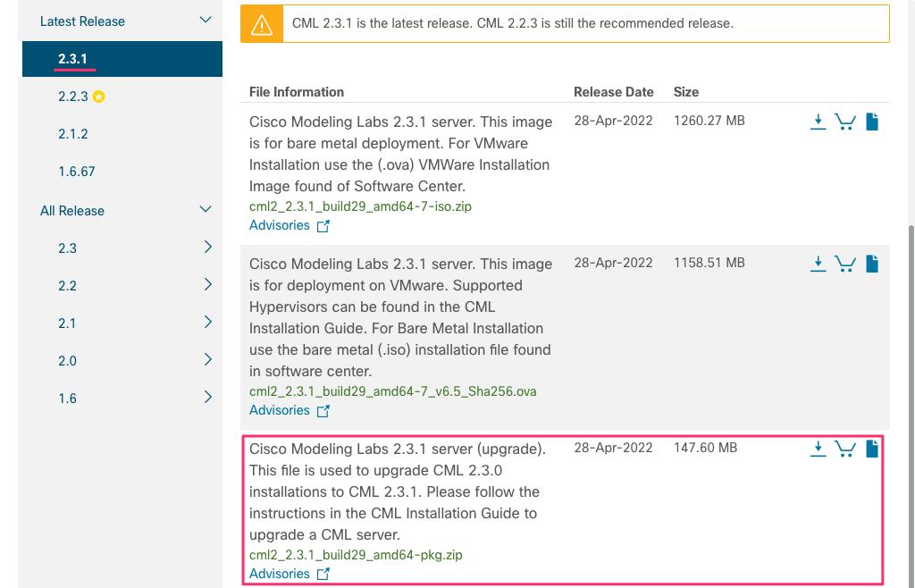Click the All Release heading text

72,211
